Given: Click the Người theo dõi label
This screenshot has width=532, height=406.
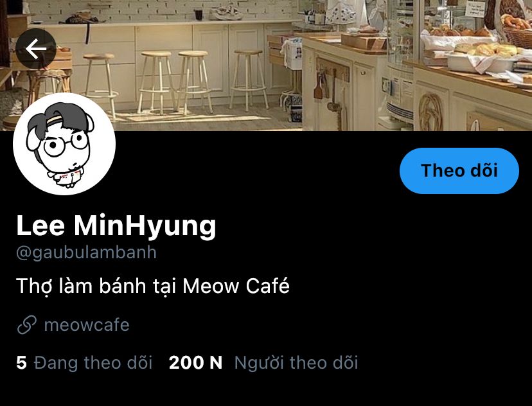Looking at the screenshot, I should (296, 362).
